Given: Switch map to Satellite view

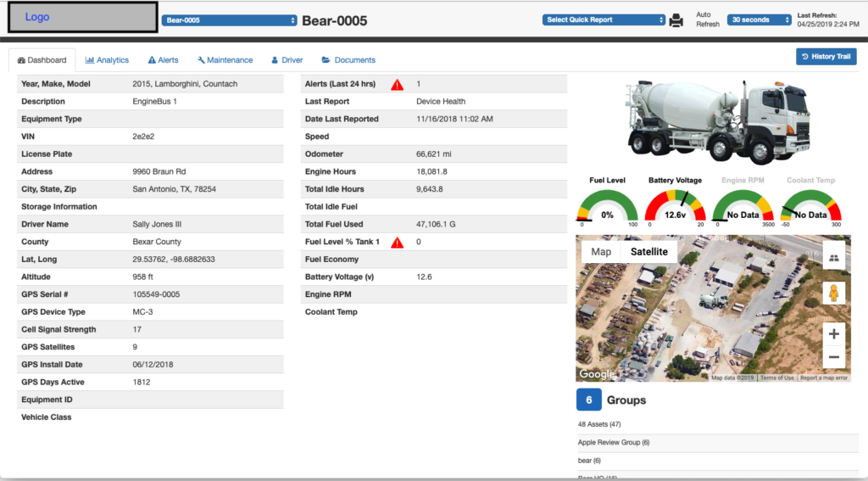Looking at the screenshot, I should pos(648,252).
